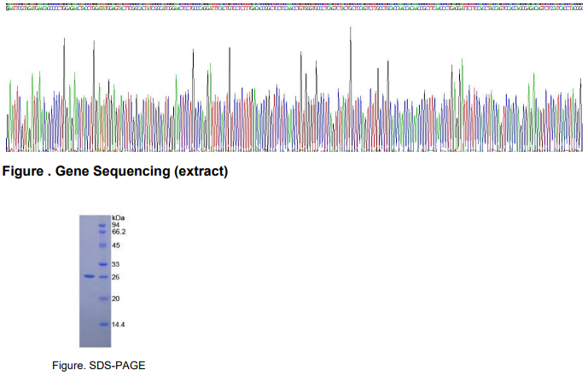Click the sample protein band in left lane

[x=88, y=276]
